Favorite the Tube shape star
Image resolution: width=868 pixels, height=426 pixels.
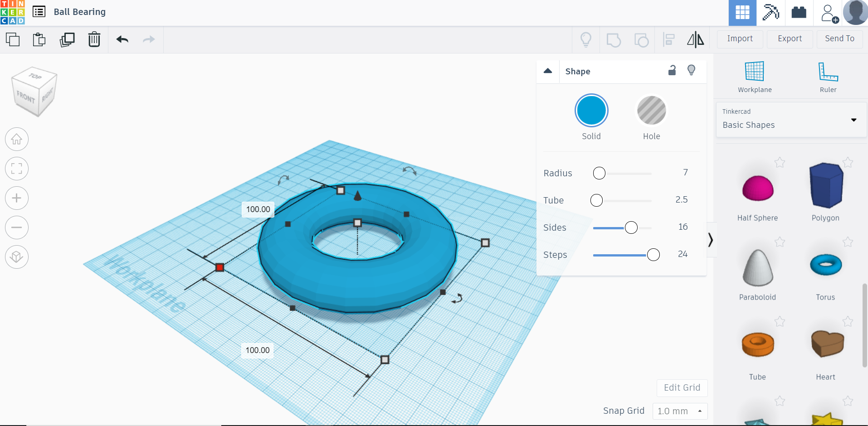780,322
